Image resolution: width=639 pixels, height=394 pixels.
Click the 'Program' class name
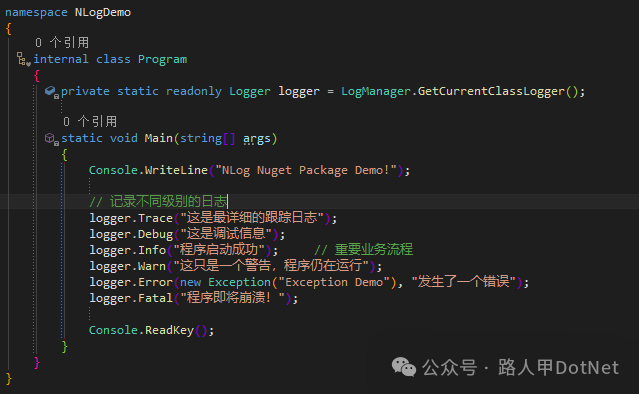[162, 59]
